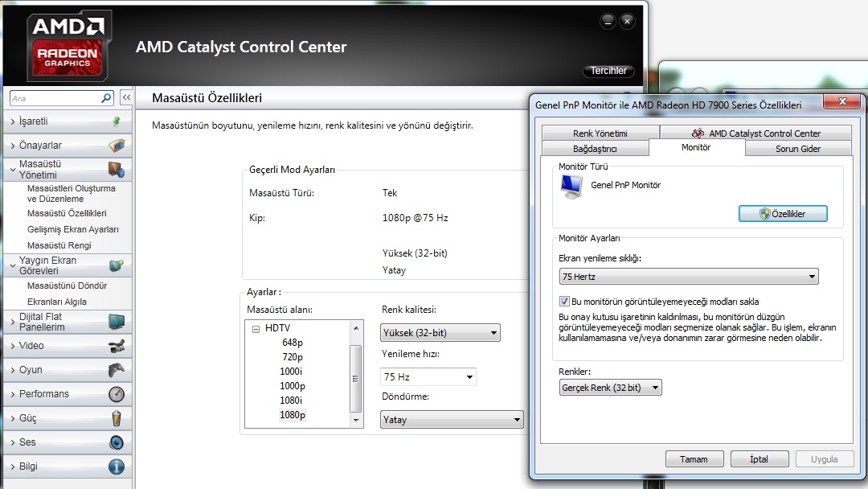Click the search magnifier icon
This screenshot has width=868, height=489.
point(106,98)
